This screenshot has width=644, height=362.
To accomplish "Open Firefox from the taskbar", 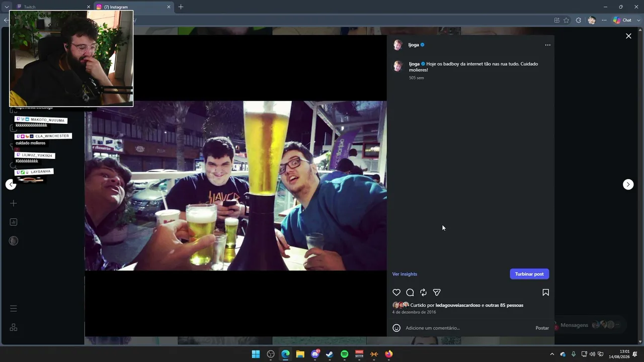I will (389, 354).
